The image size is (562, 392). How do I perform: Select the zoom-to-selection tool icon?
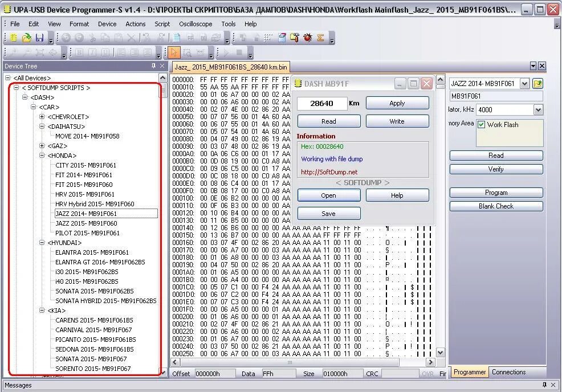coord(187,52)
